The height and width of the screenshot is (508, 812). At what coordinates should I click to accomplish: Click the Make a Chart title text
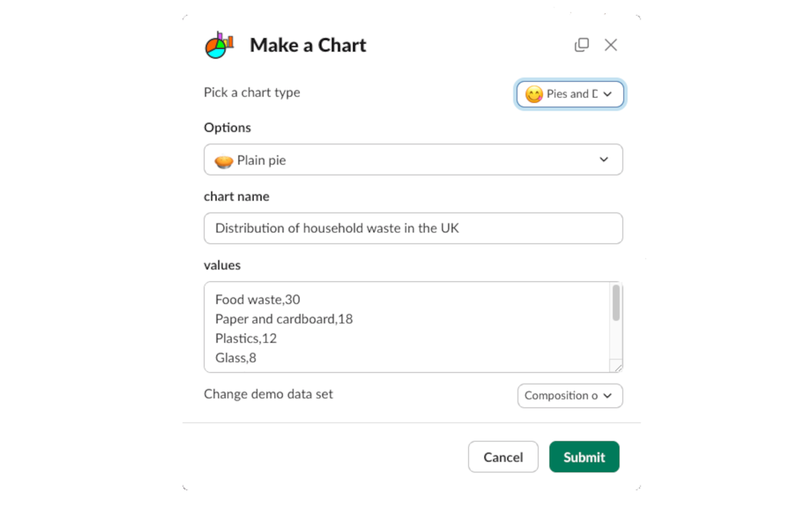click(308, 45)
